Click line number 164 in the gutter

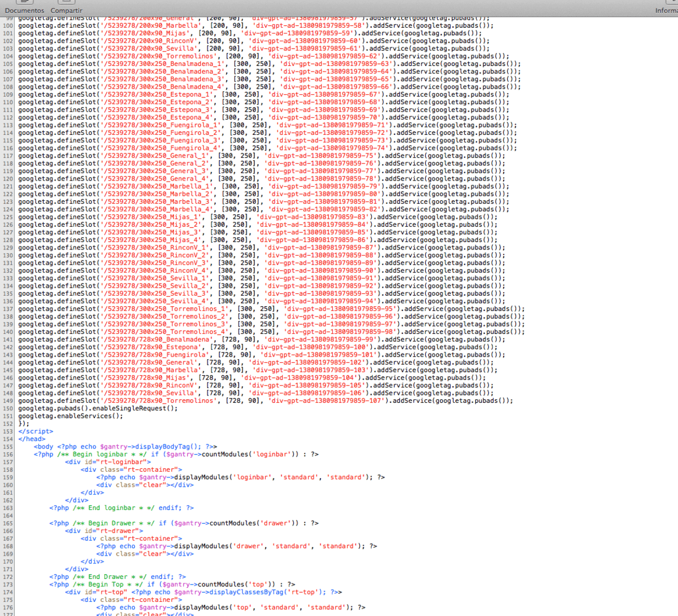pyautogui.click(x=8, y=516)
